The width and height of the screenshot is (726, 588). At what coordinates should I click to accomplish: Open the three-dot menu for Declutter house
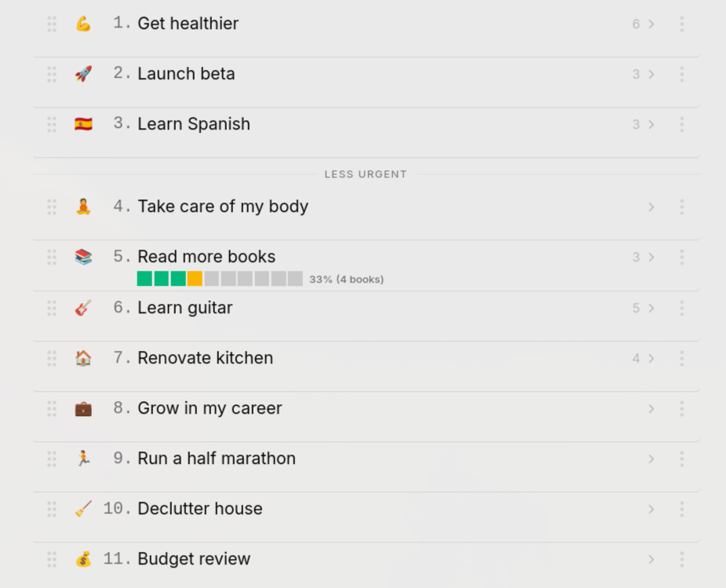coord(681,509)
